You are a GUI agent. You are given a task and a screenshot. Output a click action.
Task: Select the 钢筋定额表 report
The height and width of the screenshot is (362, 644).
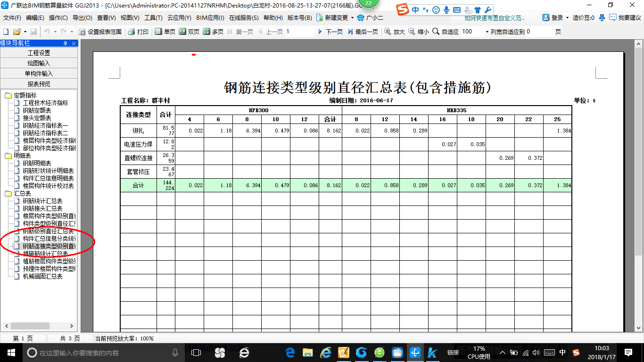37,111
